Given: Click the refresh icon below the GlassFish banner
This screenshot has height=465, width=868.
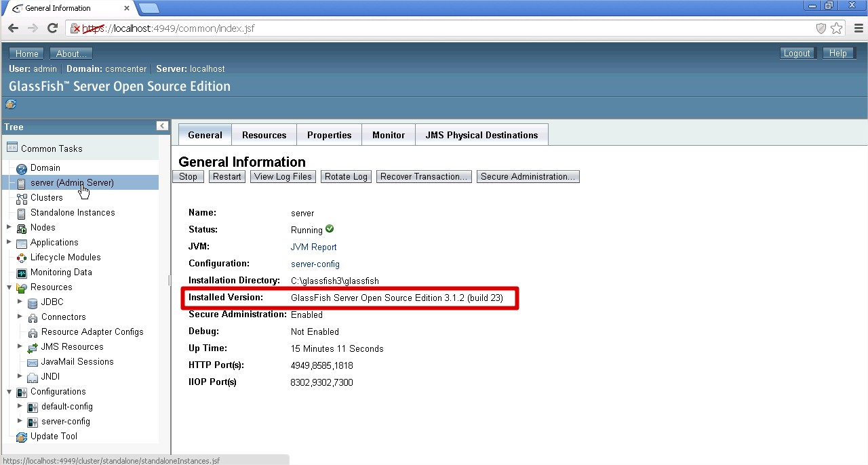Looking at the screenshot, I should coord(11,104).
